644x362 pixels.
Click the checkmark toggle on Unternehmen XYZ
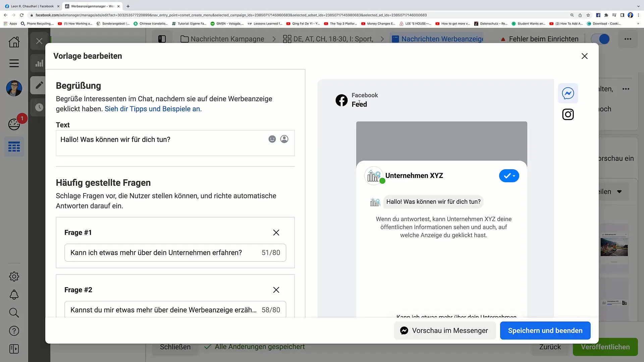(508, 176)
